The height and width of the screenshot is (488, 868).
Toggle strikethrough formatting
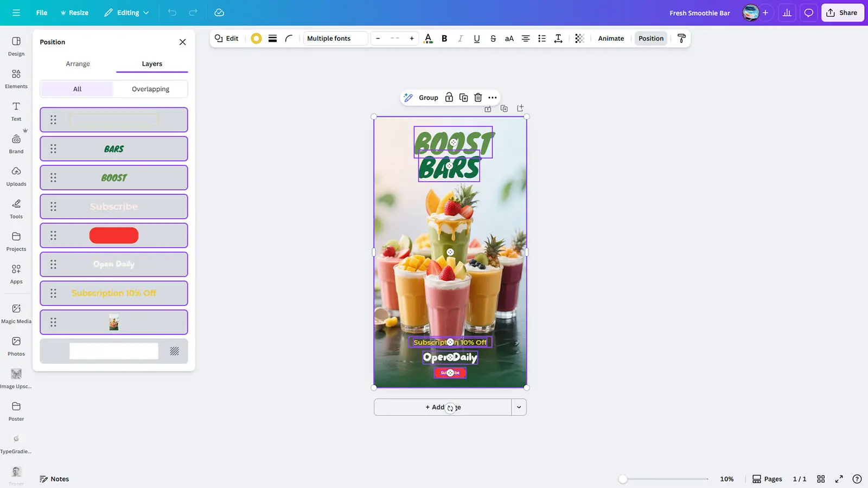(x=493, y=38)
